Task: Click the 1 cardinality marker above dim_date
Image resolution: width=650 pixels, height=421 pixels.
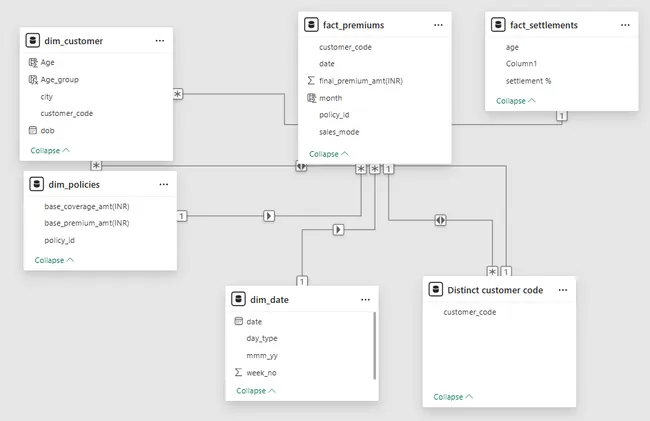Action: 302,281
